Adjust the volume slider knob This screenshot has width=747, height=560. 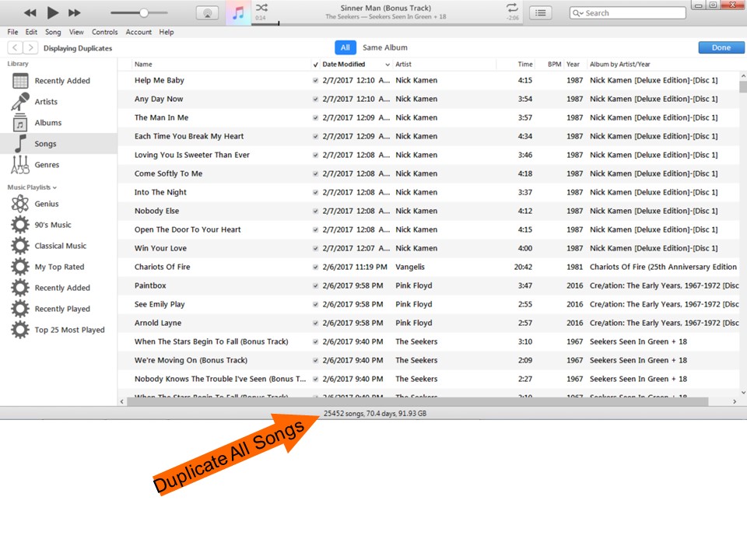144,13
